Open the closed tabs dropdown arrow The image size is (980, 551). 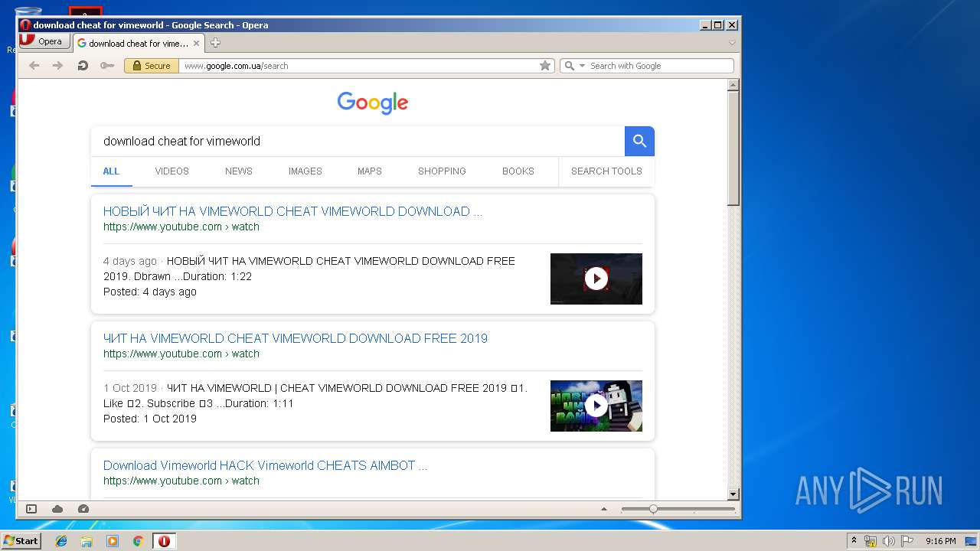coord(732,43)
